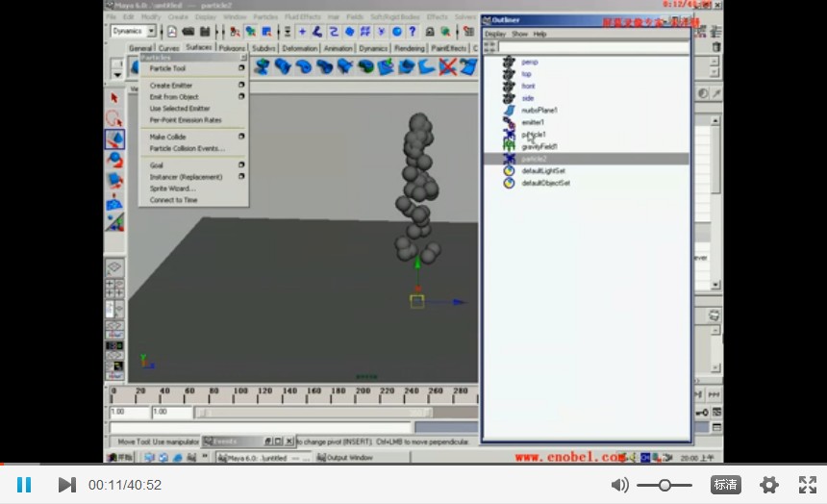Open the Show menu in Outliner
The height and width of the screenshot is (504, 827).
[x=519, y=34]
